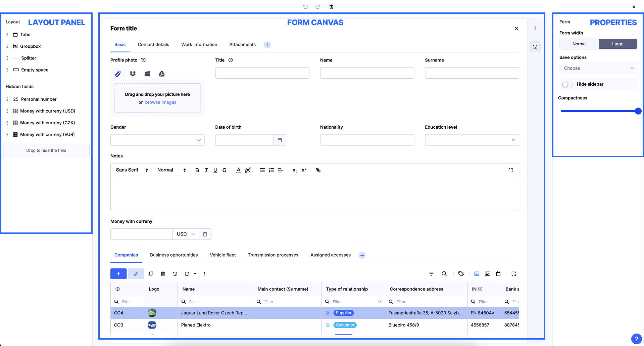
Task: Apply strikethrough in Notes editor
Action: point(225,170)
